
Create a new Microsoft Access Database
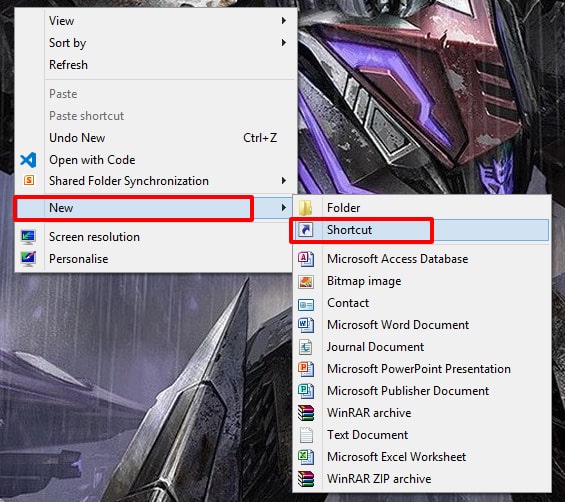(x=422, y=259)
